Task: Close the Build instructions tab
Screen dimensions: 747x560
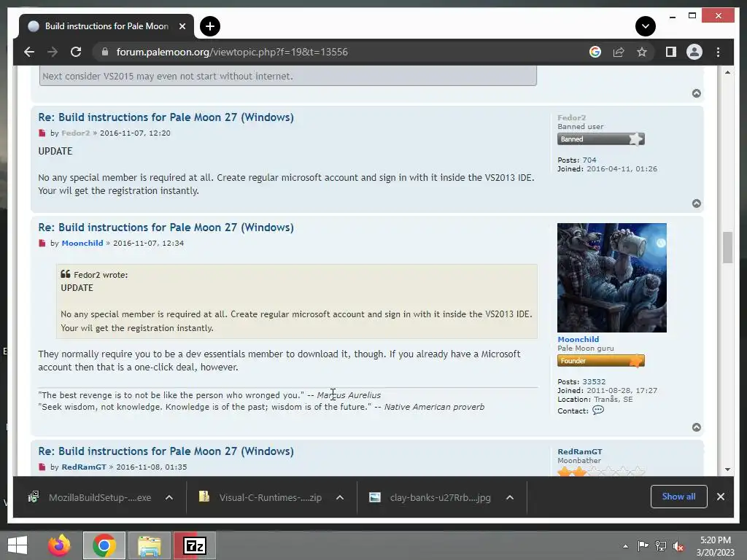Action: pos(182,26)
